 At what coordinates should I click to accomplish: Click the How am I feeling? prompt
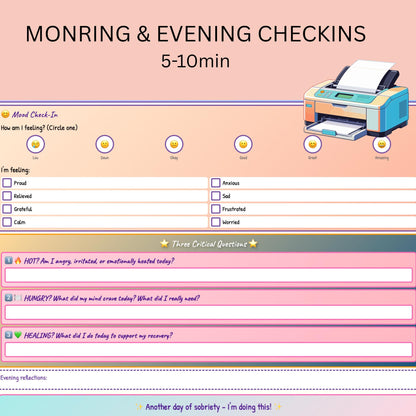tap(39, 128)
